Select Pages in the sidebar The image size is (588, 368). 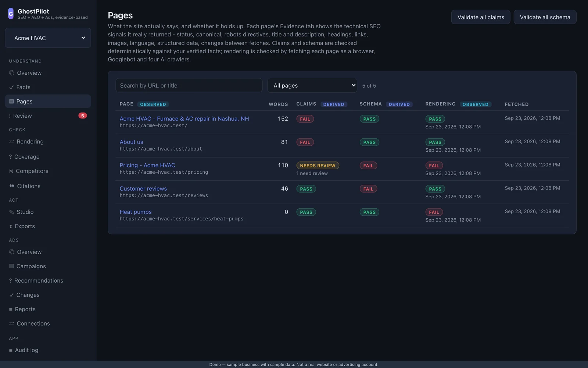tap(48, 101)
